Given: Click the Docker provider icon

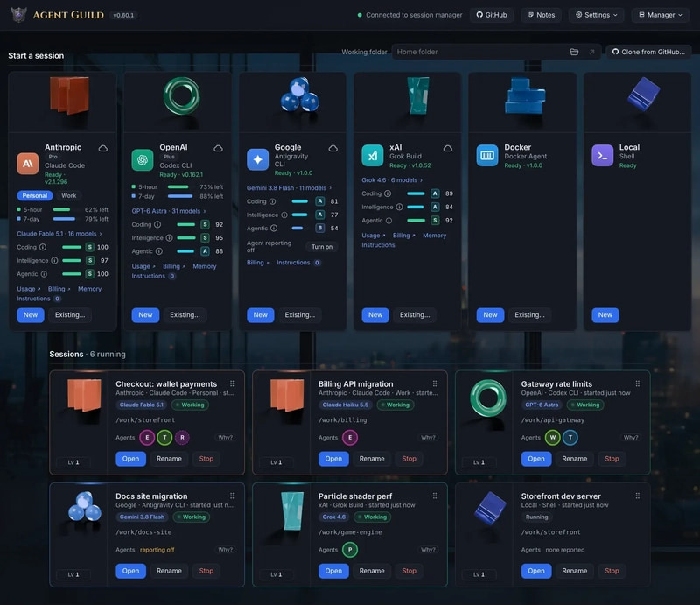Looking at the screenshot, I should 487,155.
